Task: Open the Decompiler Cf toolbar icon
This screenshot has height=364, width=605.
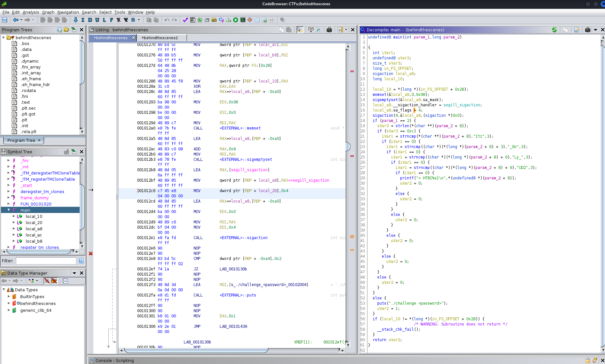Action: [x=221, y=20]
